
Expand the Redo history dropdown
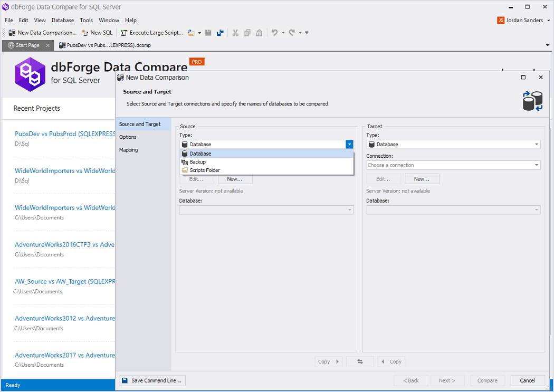pos(300,33)
